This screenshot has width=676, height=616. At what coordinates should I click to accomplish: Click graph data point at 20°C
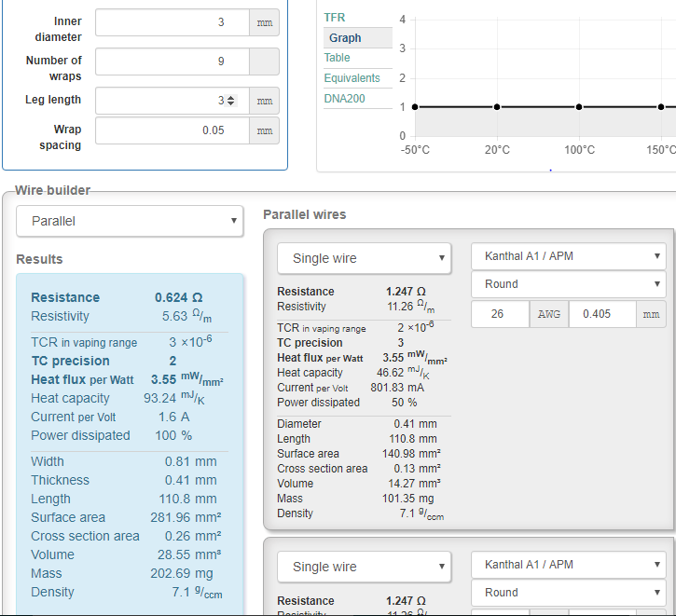(497, 107)
